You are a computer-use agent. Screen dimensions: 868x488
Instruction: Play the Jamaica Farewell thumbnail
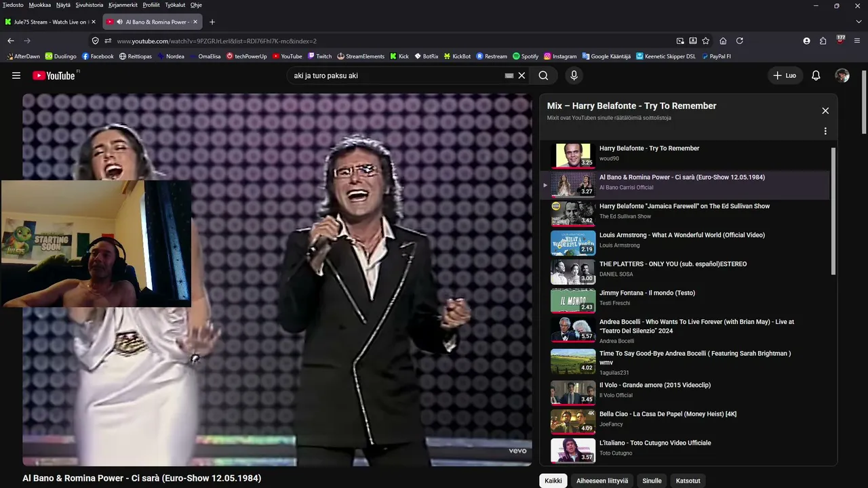pos(573,213)
